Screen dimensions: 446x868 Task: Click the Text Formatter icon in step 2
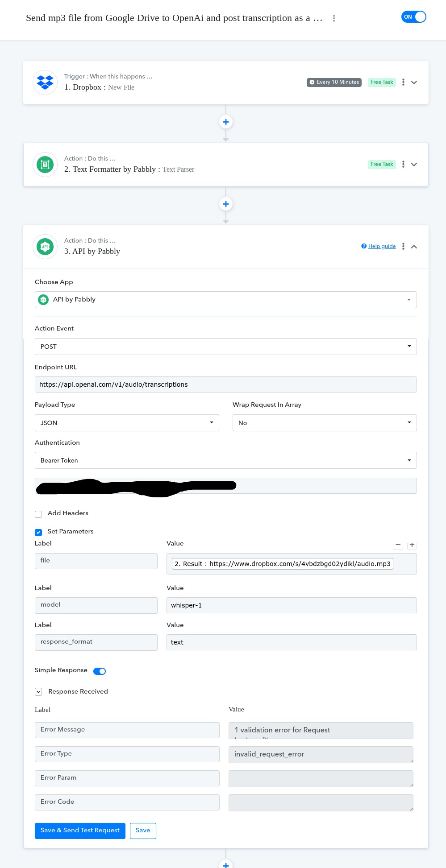tap(45, 165)
